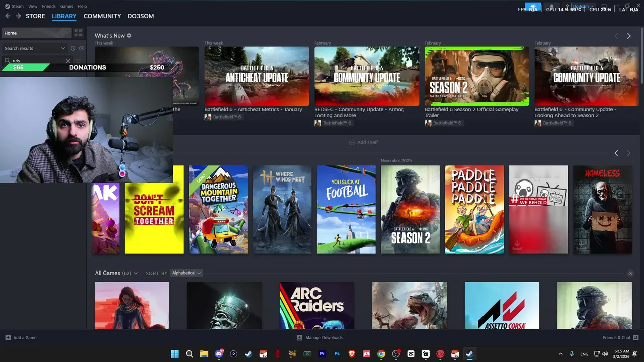This screenshot has width=644, height=362.
Task: Open Battlefield 6 Season 2 trailer card
Action: (x=477, y=76)
